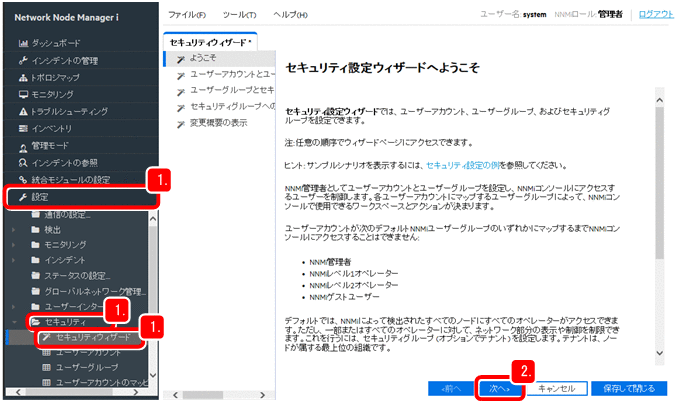This screenshot has width=683, height=405.
Task: Click content pane scroll up arrow
Action: [659, 100]
